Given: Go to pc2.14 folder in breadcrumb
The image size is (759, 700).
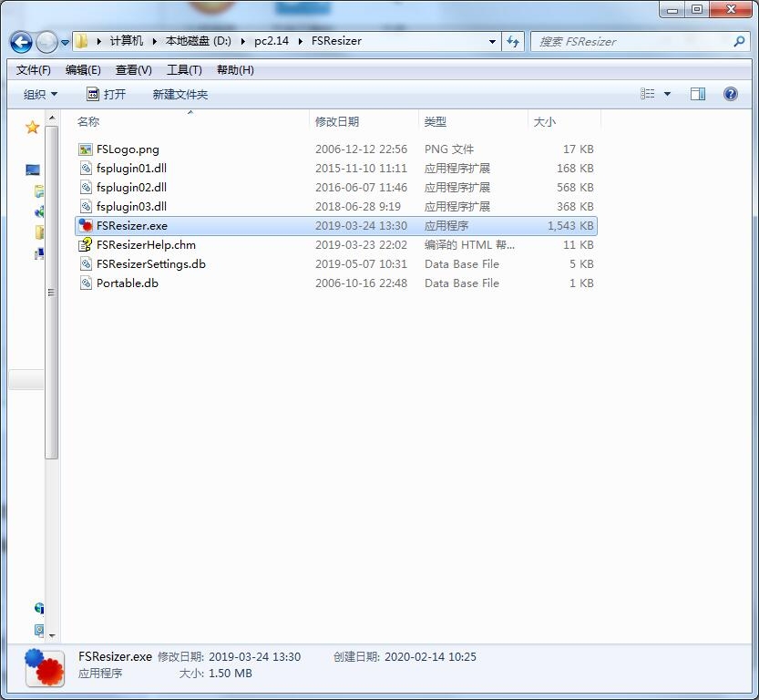Looking at the screenshot, I should coord(272,41).
